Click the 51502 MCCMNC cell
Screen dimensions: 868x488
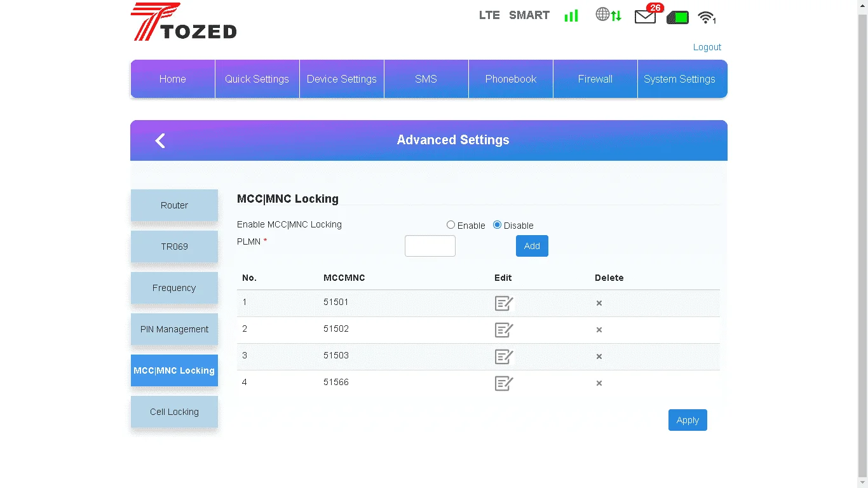tap(336, 329)
